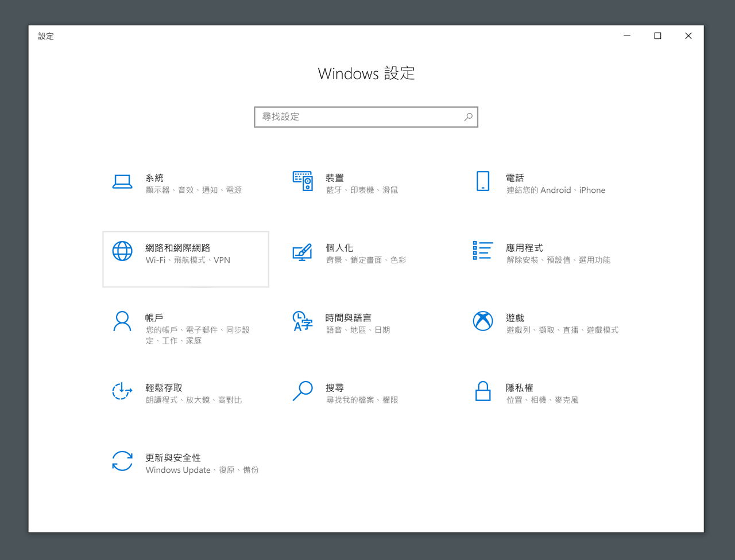735x560 pixels.
Task: Select the 隱私權 title text
Action: pos(520,388)
